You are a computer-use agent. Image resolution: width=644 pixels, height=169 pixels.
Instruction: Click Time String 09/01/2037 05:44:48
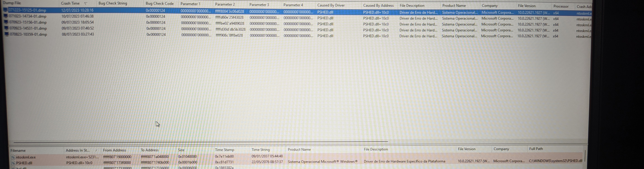point(267,156)
